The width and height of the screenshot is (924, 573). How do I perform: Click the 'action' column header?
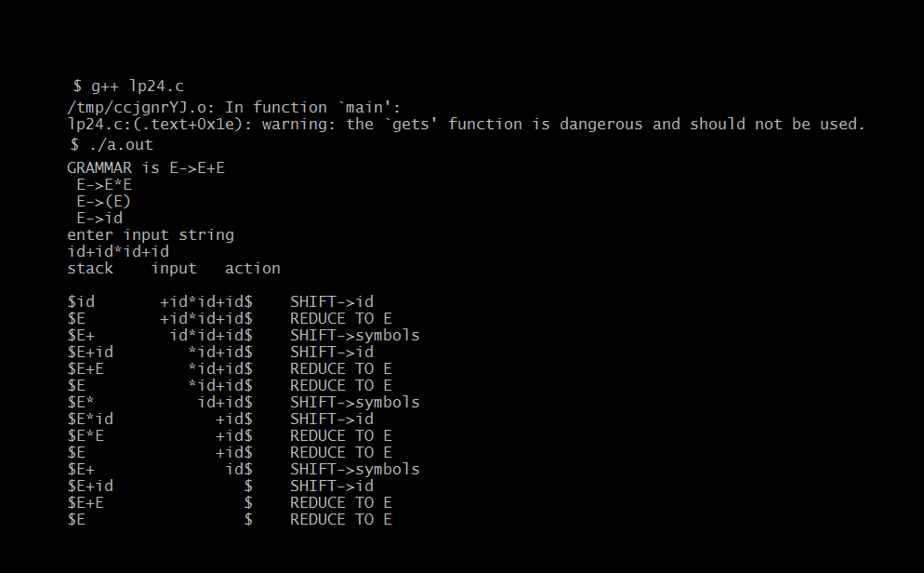click(x=252, y=268)
